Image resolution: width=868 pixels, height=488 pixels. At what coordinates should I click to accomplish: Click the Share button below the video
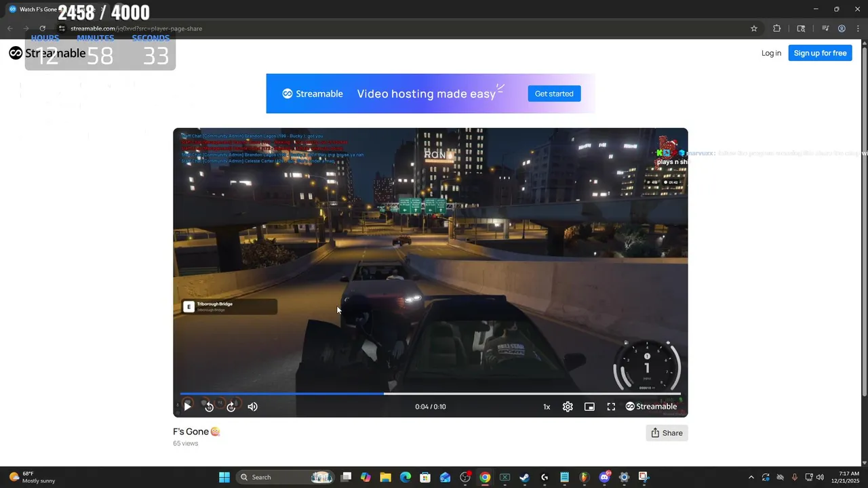(x=667, y=433)
